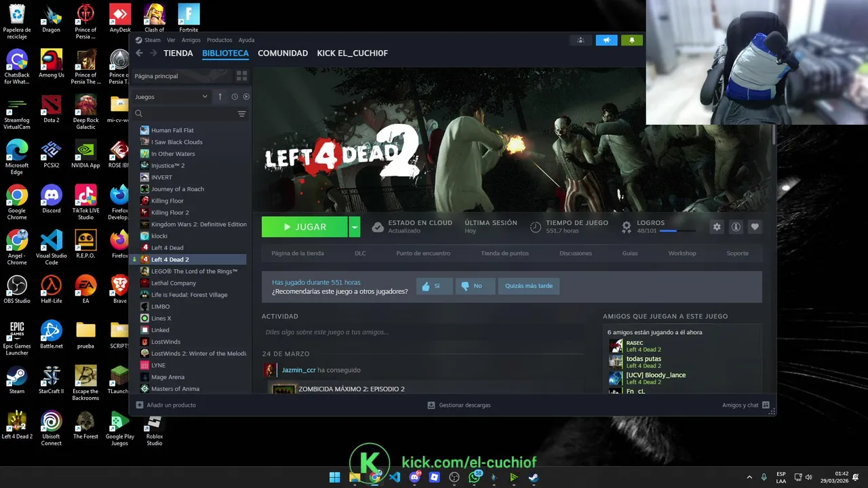The image size is (868, 488).
Task: Click the Steam back navigation arrow
Action: click(x=139, y=53)
